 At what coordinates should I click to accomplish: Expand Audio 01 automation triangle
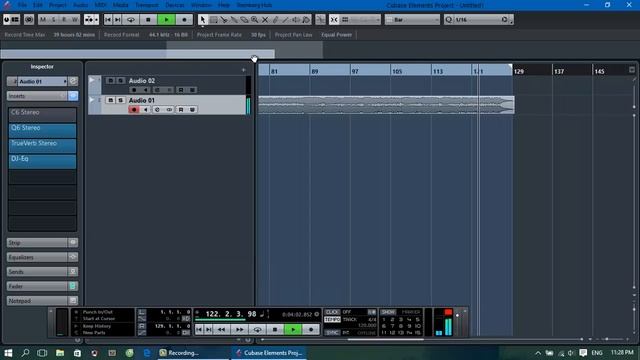click(92, 100)
